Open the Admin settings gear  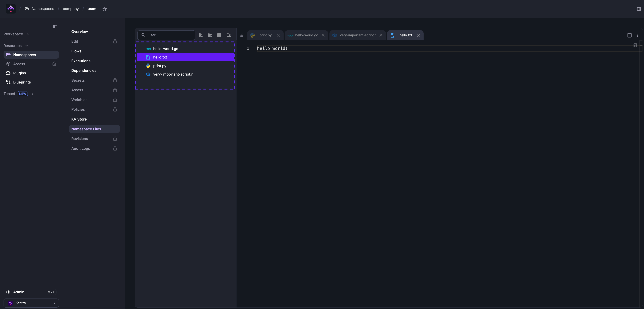coord(8,292)
